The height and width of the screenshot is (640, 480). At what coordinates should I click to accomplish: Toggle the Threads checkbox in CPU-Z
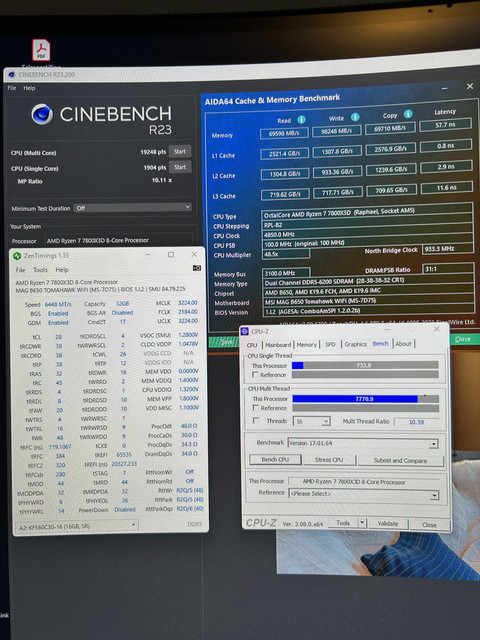256,420
